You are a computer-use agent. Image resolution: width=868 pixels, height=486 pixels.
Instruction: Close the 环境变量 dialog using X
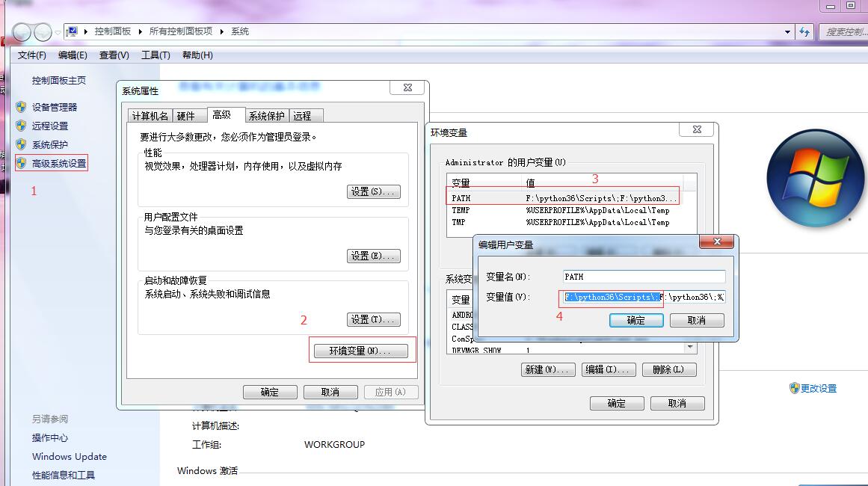tap(697, 129)
